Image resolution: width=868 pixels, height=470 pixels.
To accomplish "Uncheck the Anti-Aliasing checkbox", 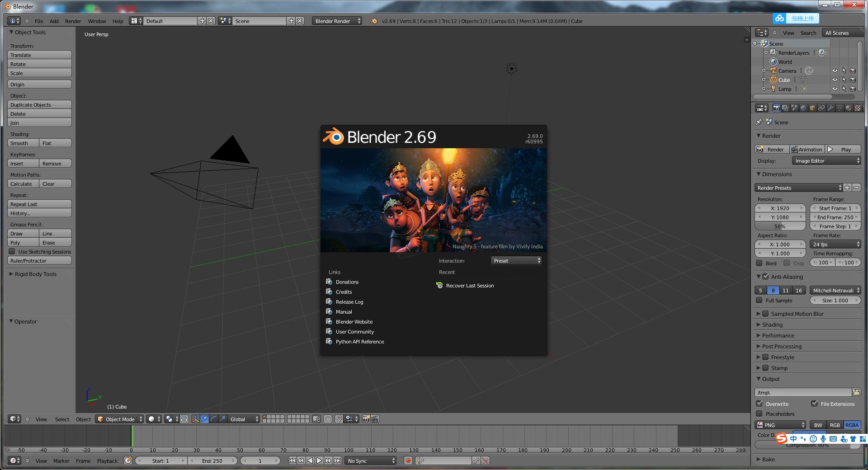I will click(x=765, y=277).
